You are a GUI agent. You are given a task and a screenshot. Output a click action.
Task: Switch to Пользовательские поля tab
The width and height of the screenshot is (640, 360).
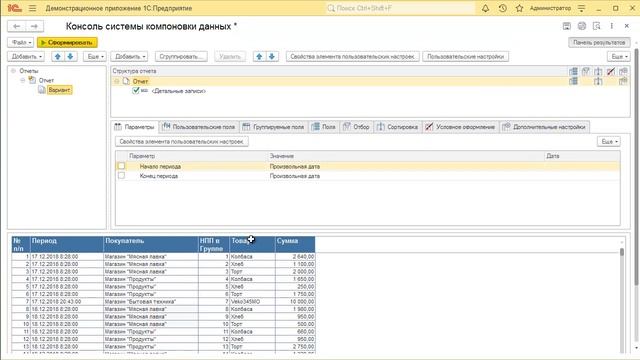(x=199, y=127)
